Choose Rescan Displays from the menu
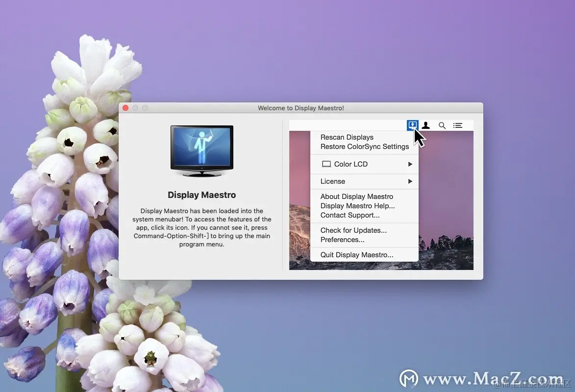The width and height of the screenshot is (575, 392). click(347, 137)
